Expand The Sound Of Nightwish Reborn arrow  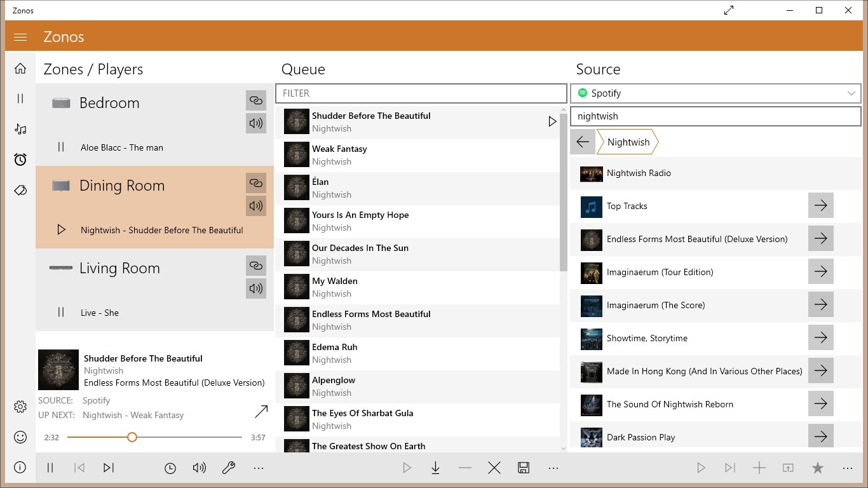pyautogui.click(x=821, y=404)
